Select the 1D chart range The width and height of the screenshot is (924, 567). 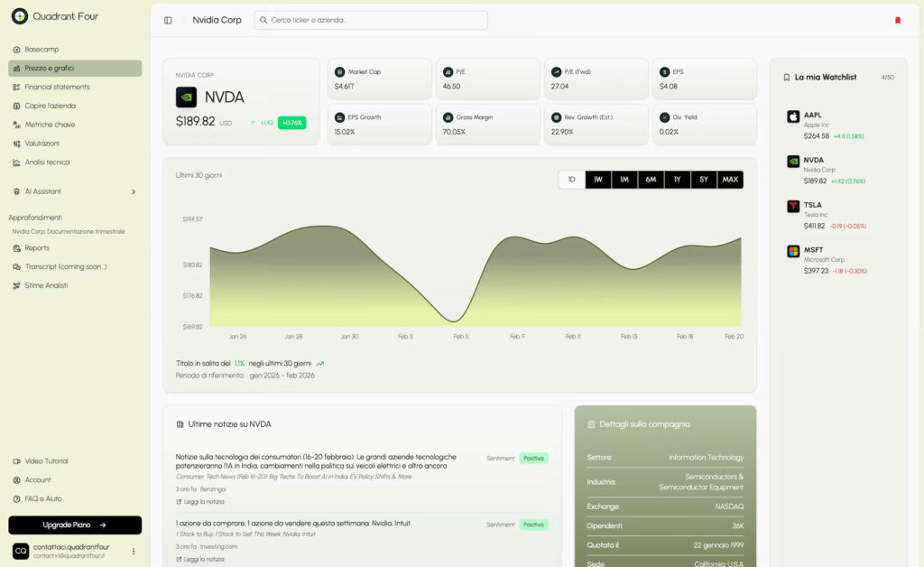coord(571,180)
